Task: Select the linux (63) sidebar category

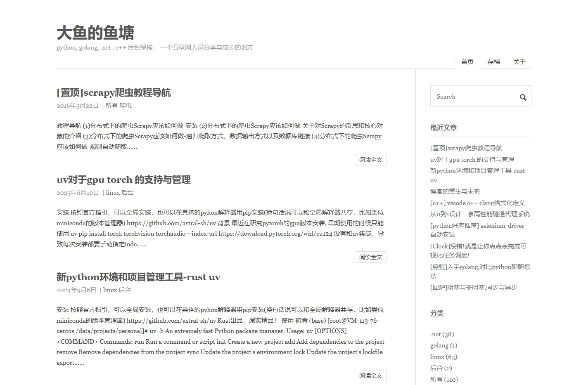Action: (x=444, y=357)
